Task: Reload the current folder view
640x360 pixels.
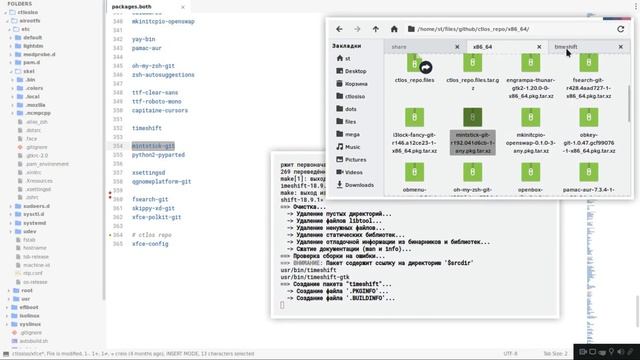Action: click(x=620, y=29)
